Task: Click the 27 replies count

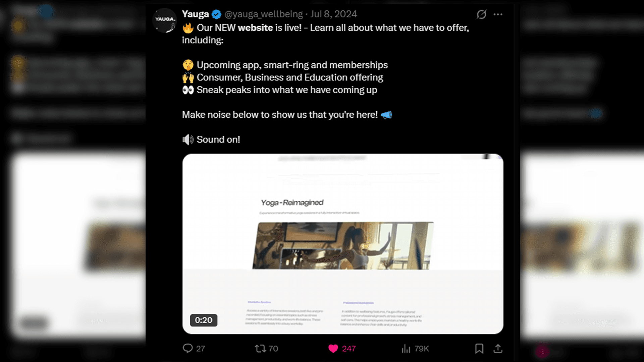Action: point(201,349)
